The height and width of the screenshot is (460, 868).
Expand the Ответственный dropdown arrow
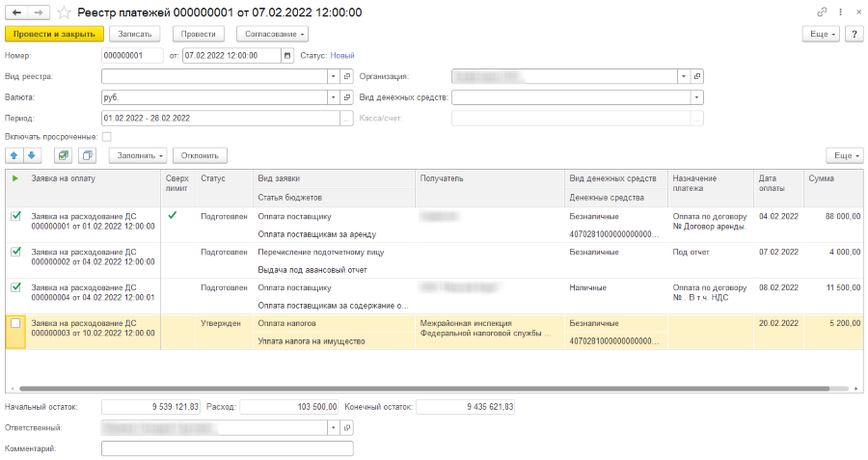tap(334, 428)
